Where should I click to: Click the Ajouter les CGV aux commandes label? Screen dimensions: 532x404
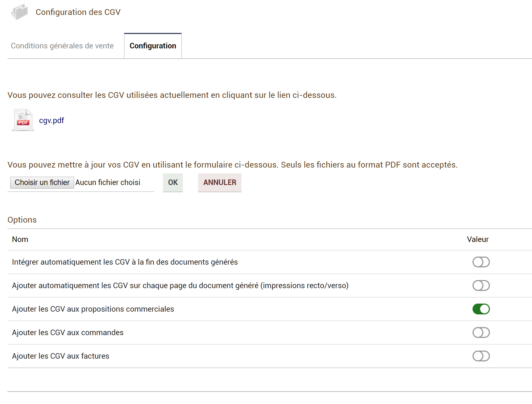point(68,332)
